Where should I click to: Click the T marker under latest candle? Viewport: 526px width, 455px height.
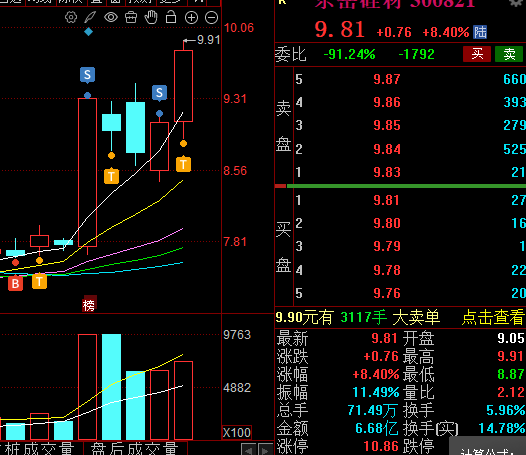point(183,164)
